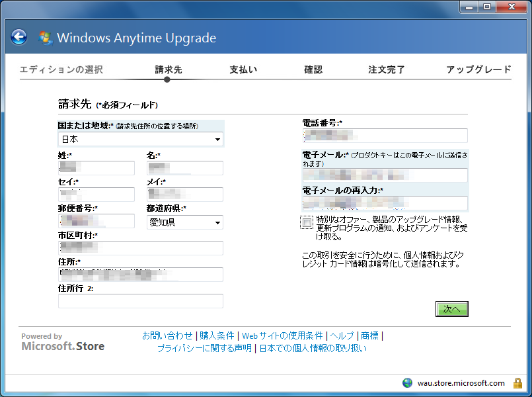Click the 電話番号 input field
The image size is (532, 397).
point(385,136)
